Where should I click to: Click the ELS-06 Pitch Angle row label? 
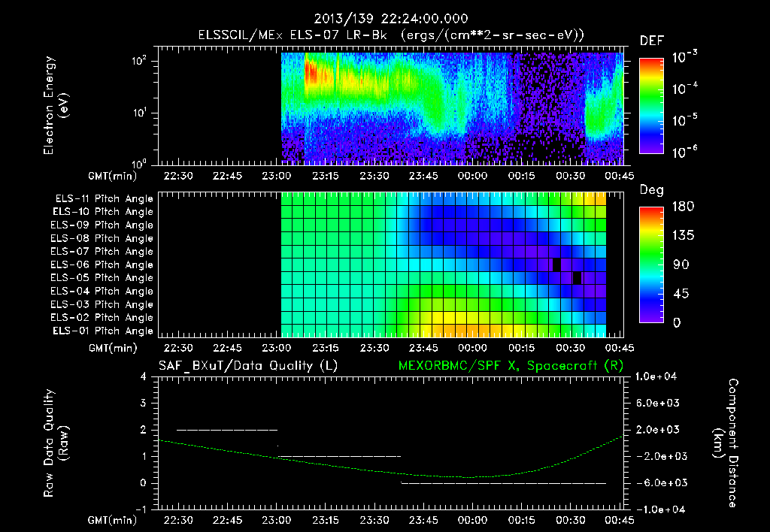coord(102,265)
